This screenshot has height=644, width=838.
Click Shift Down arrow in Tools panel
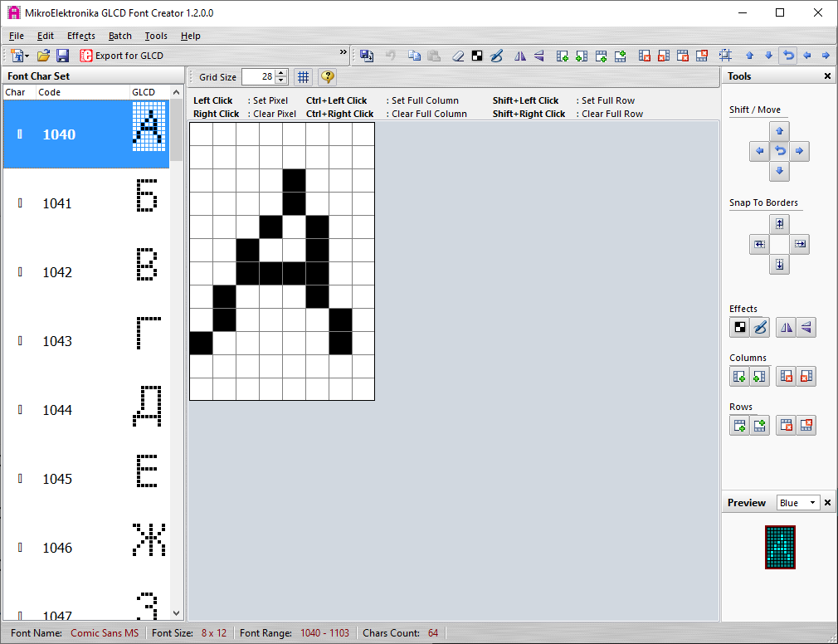(779, 171)
